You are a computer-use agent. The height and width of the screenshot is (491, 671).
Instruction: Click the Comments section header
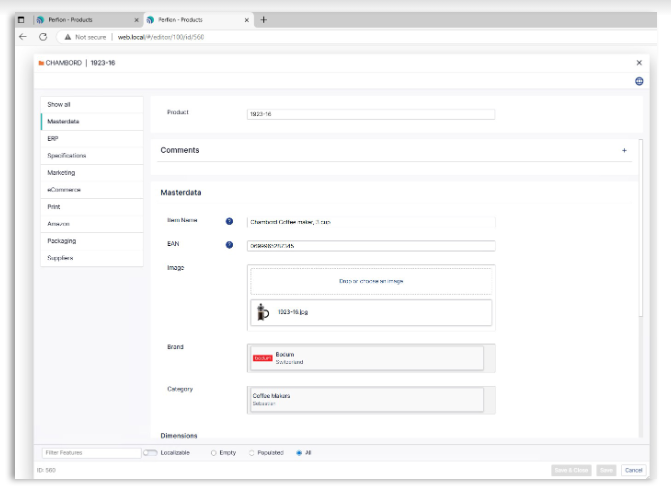[x=180, y=150]
